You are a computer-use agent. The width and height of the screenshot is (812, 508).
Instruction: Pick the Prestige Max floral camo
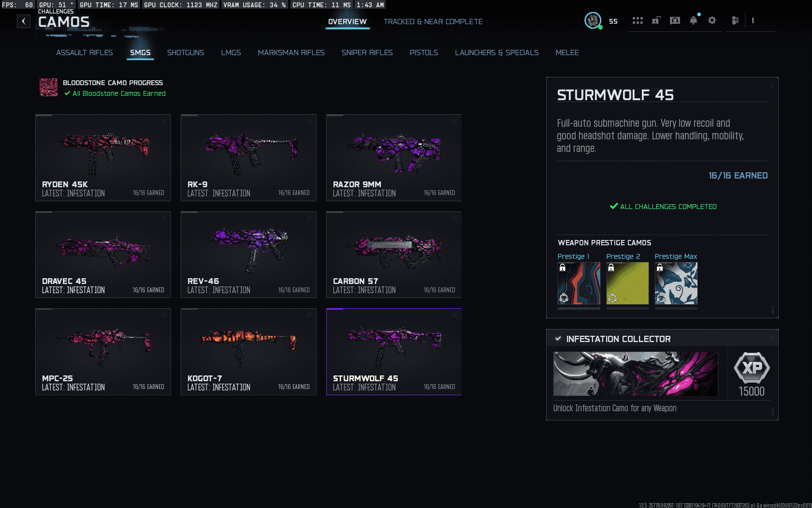point(676,284)
